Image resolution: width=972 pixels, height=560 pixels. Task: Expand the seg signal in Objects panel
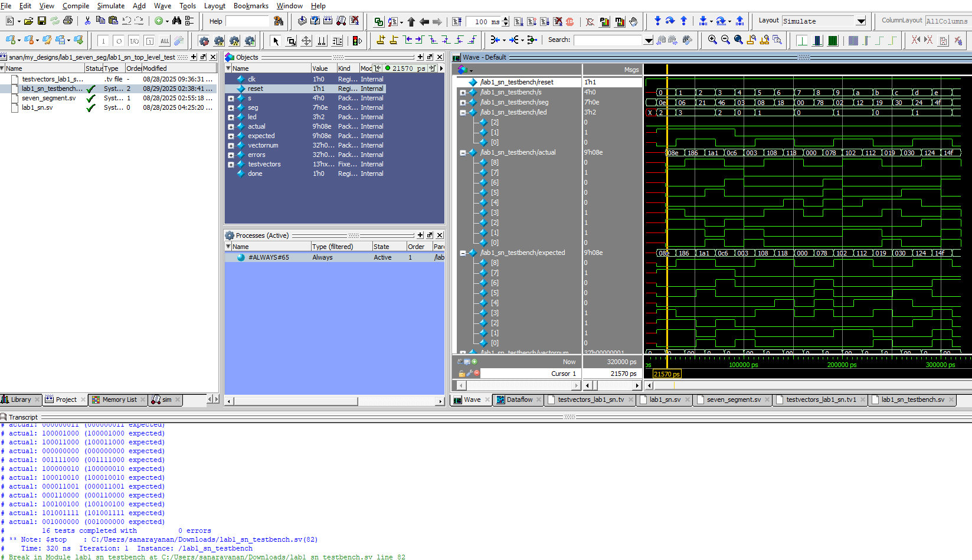coord(231,108)
